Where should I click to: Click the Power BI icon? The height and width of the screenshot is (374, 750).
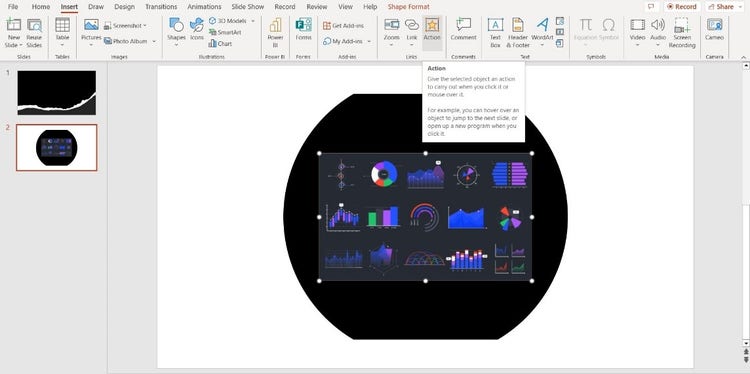pyautogui.click(x=276, y=25)
